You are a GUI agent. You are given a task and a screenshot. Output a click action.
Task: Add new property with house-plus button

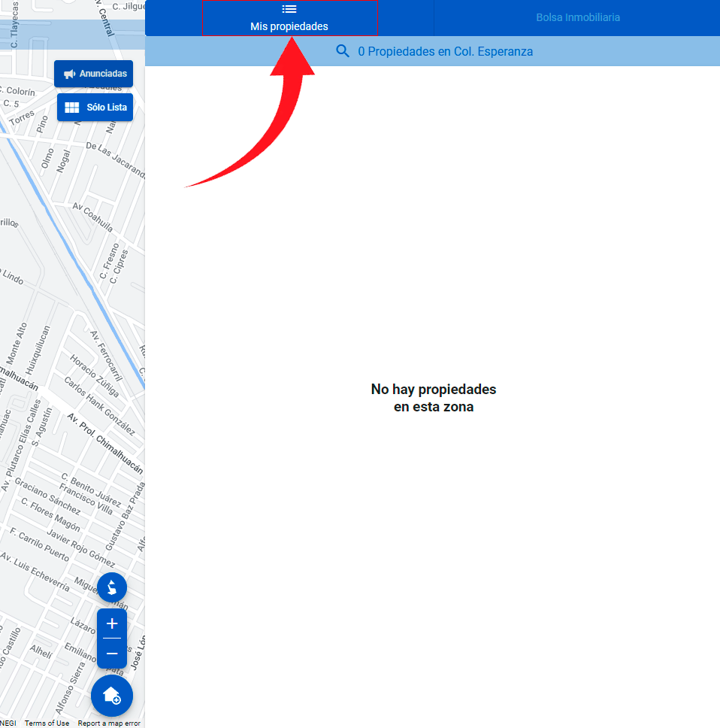click(x=112, y=696)
